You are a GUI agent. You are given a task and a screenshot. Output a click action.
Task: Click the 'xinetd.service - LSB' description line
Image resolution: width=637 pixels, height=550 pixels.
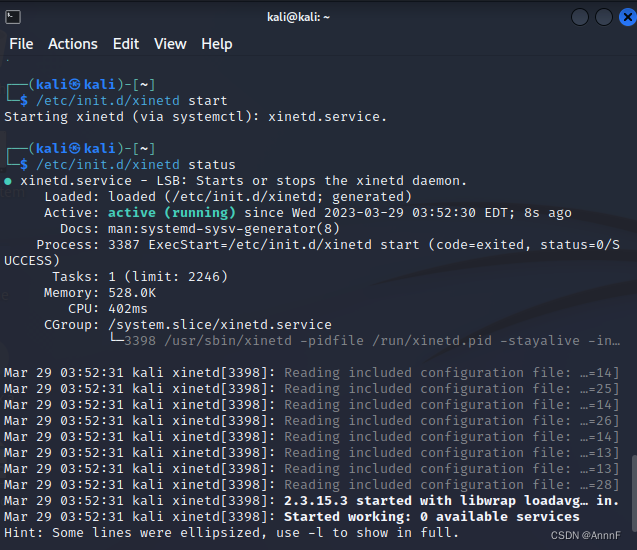(x=244, y=181)
